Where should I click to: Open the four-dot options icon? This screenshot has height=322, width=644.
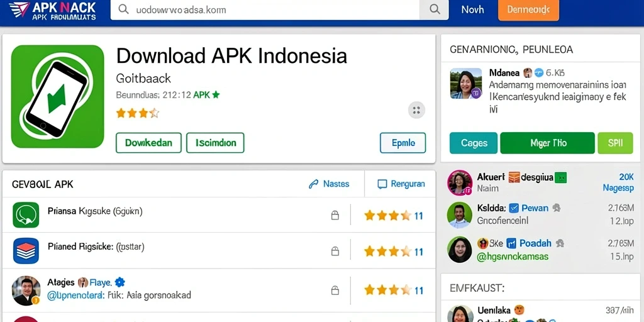[x=416, y=110]
